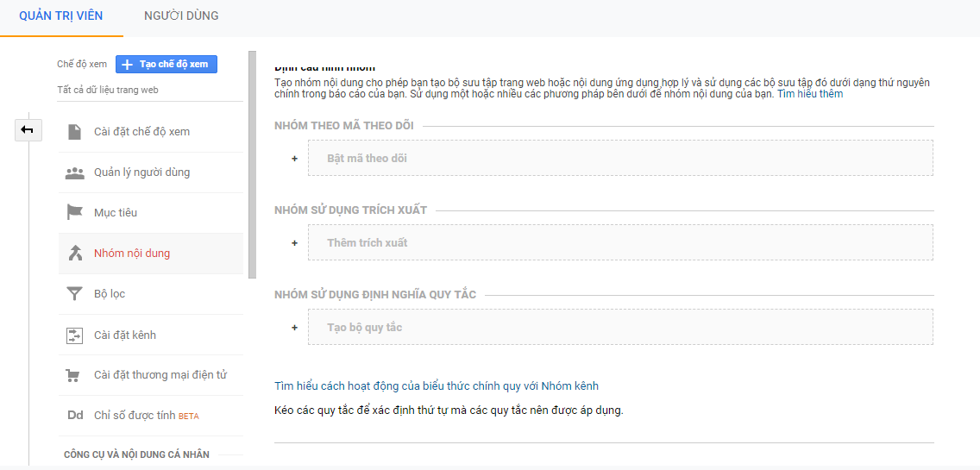Click the back arrow icon in sidebar

pos(28,130)
